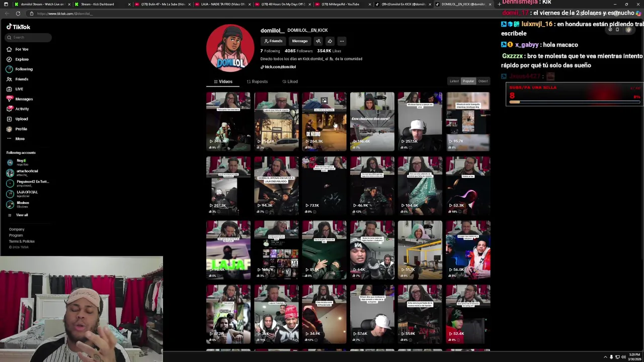Sort videos by Latest
The image size is (644, 362).
(x=454, y=81)
